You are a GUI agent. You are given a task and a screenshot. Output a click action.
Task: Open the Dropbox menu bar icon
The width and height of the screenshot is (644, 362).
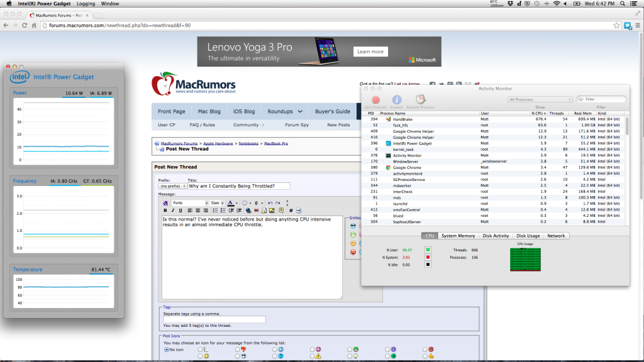(510, 4)
